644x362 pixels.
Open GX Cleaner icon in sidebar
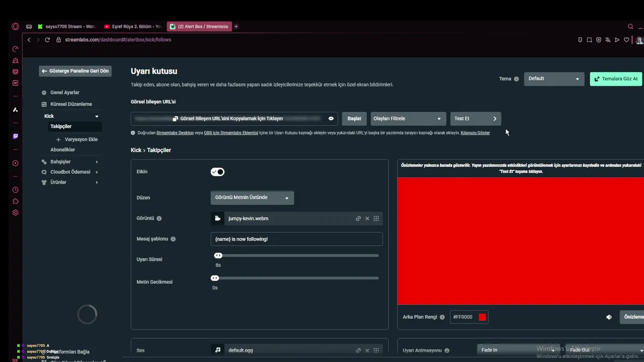pyautogui.click(x=15, y=61)
